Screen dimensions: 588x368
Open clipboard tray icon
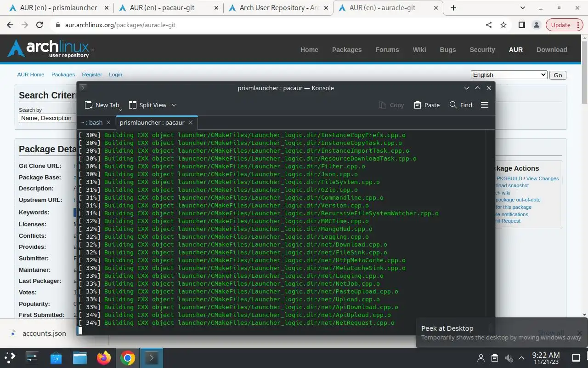495,358
